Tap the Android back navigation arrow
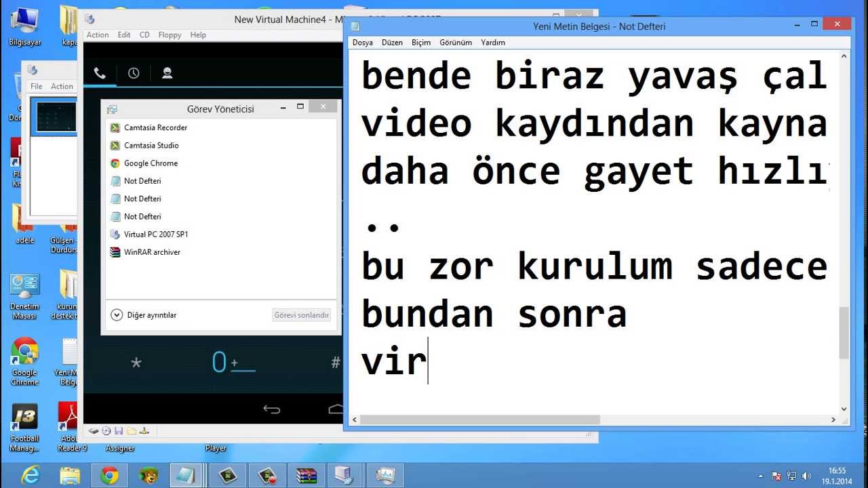The width and height of the screenshot is (868, 488). pyautogui.click(x=271, y=409)
